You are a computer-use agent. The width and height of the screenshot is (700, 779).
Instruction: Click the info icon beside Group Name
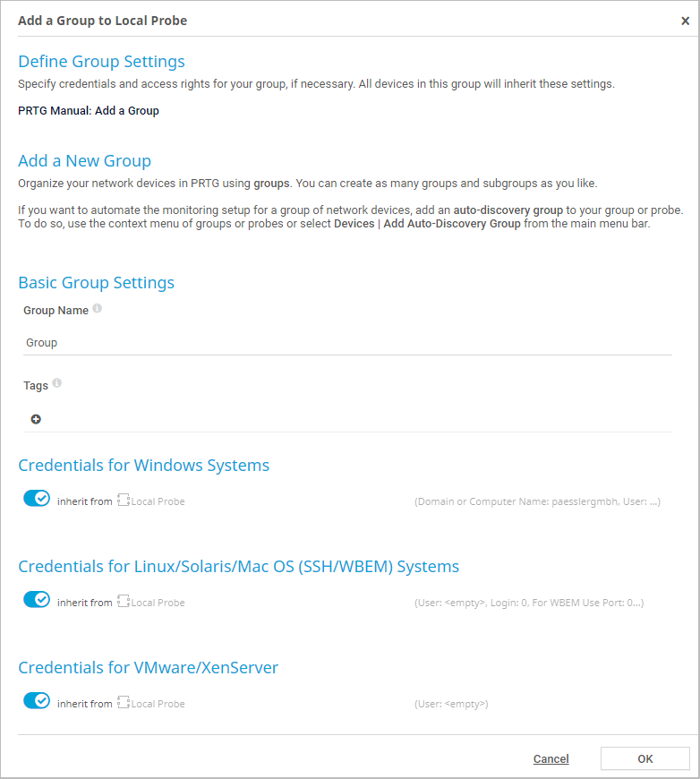pos(97,309)
